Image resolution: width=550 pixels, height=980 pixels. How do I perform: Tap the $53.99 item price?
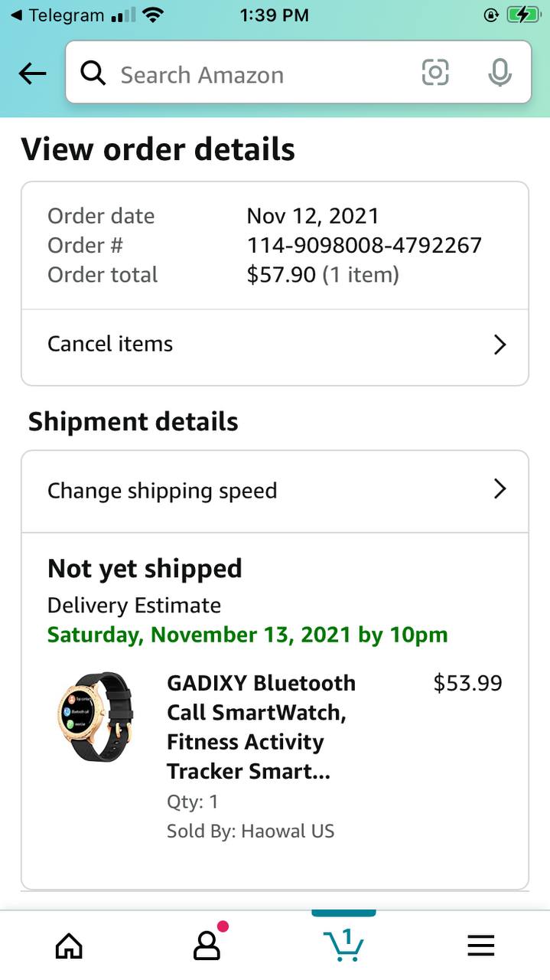pos(467,683)
